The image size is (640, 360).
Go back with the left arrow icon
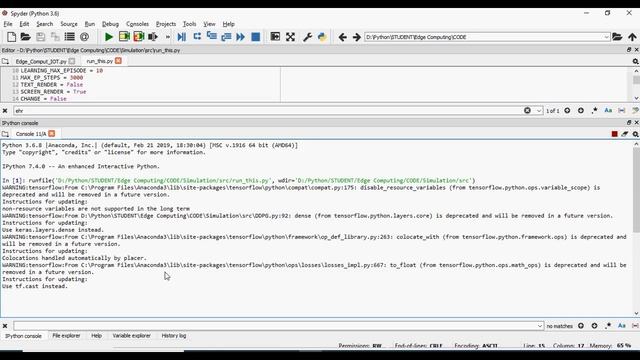pos(342,37)
